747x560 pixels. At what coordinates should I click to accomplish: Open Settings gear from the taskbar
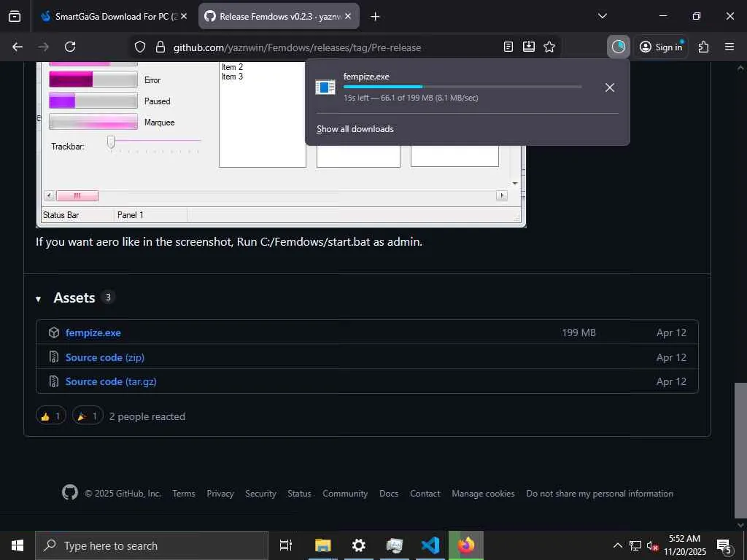(x=359, y=545)
